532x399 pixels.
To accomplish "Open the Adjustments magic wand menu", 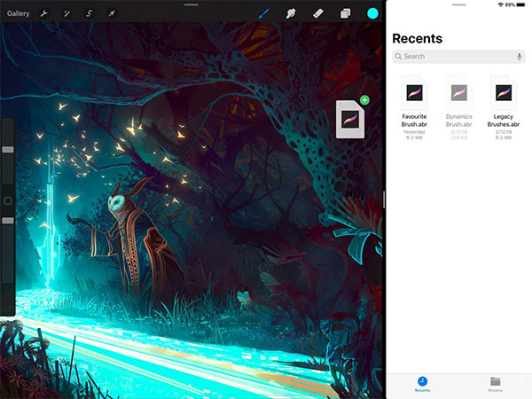I will [66, 14].
